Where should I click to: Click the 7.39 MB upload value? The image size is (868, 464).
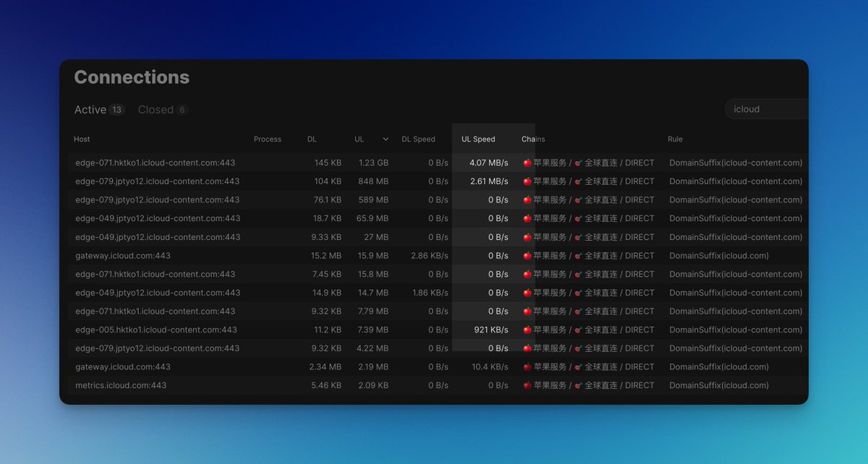pyautogui.click(x=373, y=330)
